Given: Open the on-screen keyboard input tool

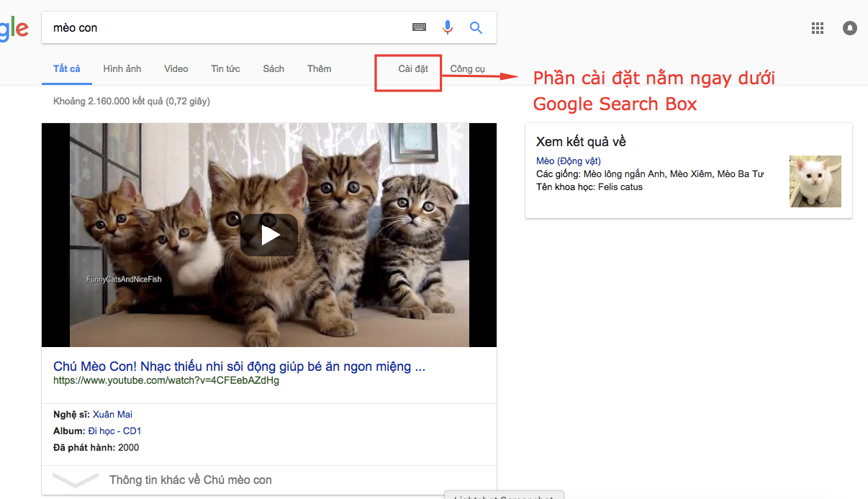Looking at the screenshot, I should (419, 27).
